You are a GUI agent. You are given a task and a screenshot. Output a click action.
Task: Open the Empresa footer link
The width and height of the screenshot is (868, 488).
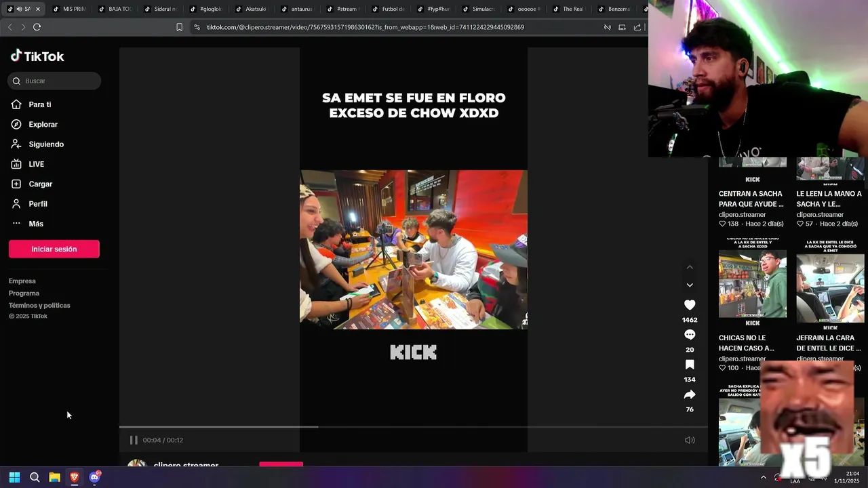pyautogui.click(x=22, y=281)
